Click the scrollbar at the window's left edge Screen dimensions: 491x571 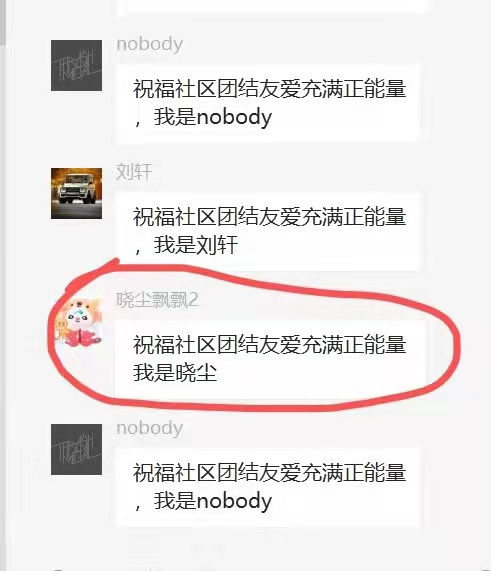[3, 23]
